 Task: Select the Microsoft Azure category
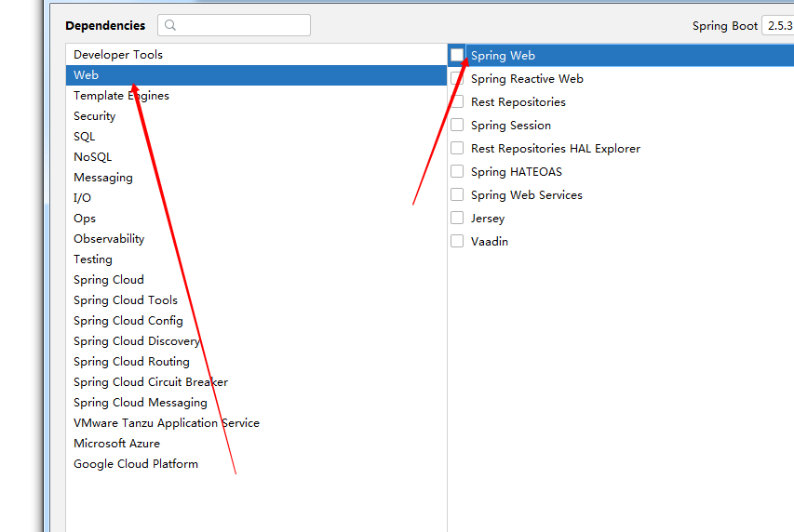[256, 444]
